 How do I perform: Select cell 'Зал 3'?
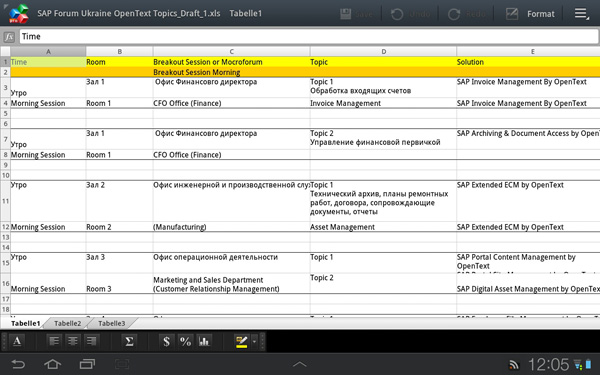[x=119, y=262]
